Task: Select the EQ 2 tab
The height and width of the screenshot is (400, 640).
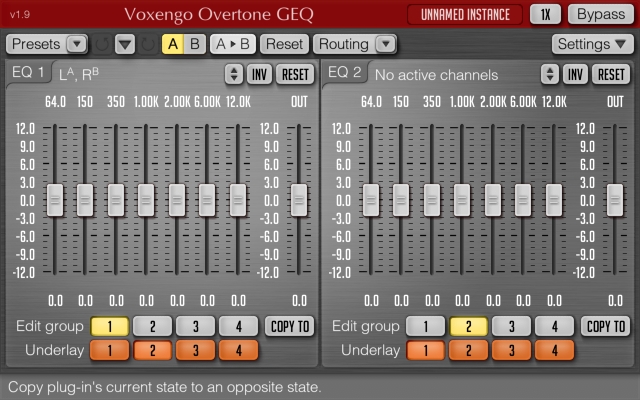Action: coord(344,72)
